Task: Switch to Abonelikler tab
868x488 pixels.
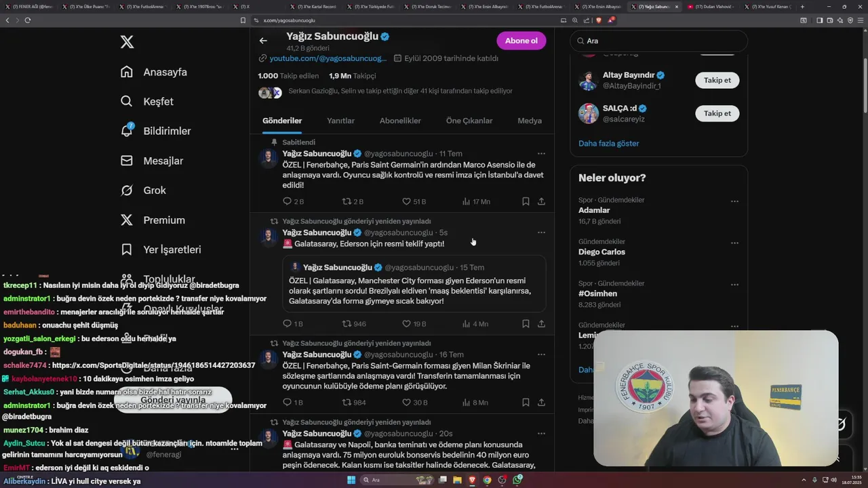Action: (400, 121)
